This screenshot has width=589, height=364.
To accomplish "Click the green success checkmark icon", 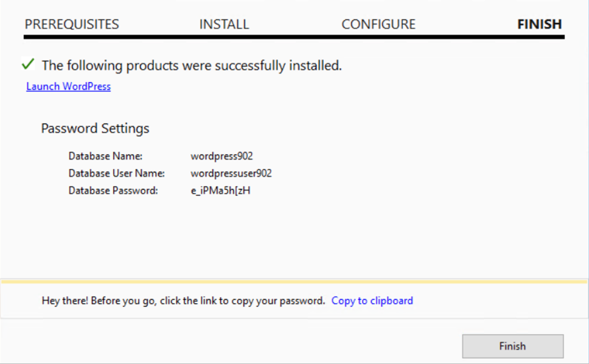I will point(28,64).
